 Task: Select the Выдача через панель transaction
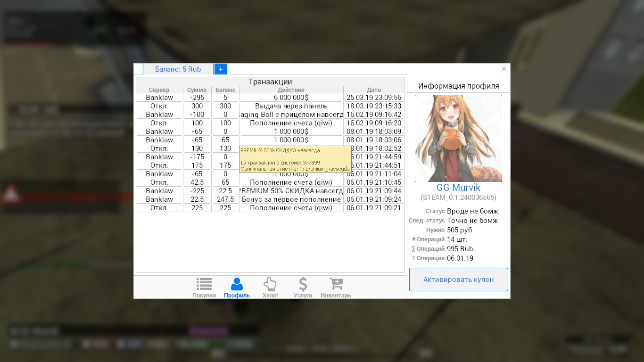(291, 106)
